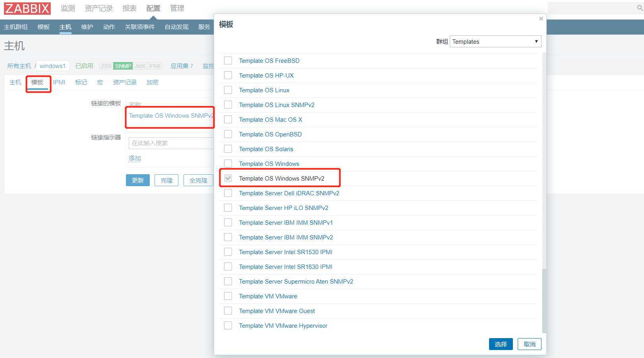Tick Template OS Solaris checkbox
644x358 pixels.
228,149
